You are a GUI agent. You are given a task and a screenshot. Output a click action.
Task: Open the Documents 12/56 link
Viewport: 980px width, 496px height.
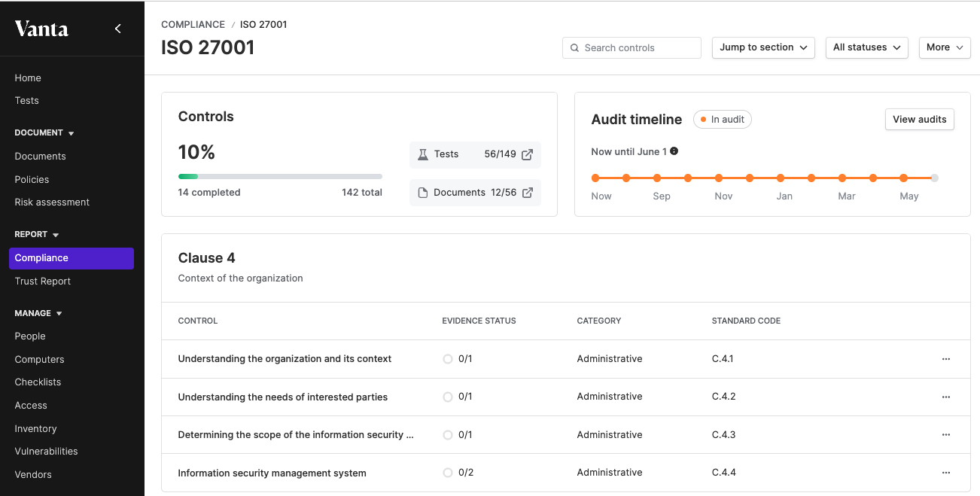tap(475, 192)
